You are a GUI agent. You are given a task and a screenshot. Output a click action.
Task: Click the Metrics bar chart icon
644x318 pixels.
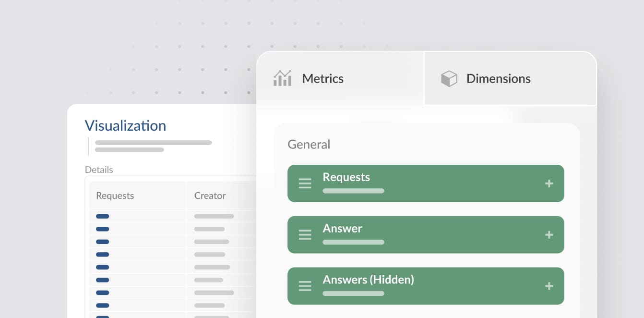point(283,78)
